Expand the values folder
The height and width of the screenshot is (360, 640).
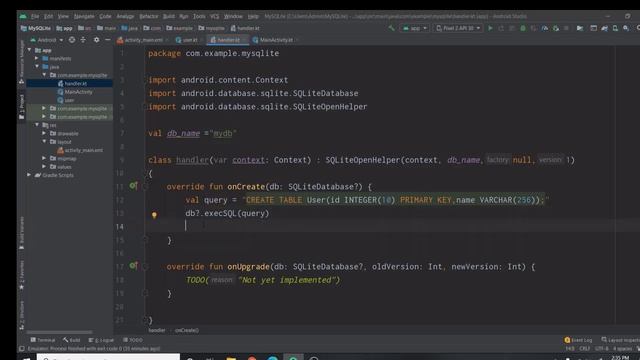pyautogui.click(x=44, y=167)
